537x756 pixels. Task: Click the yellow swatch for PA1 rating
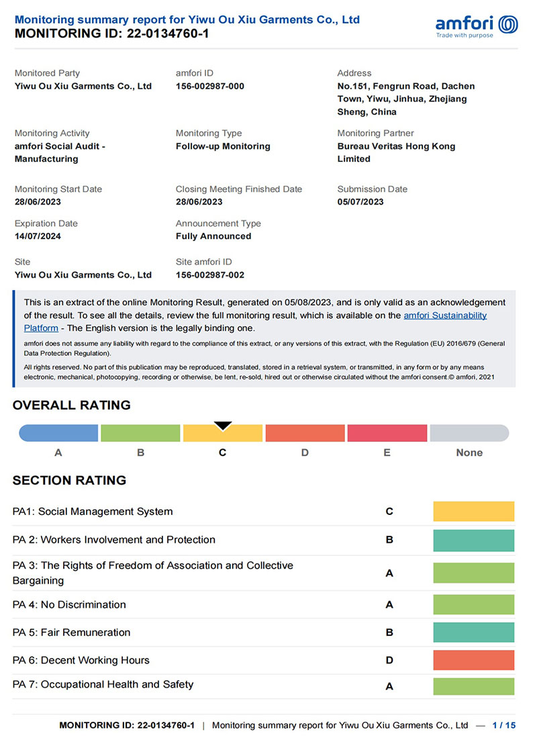(x=473, y=512)
